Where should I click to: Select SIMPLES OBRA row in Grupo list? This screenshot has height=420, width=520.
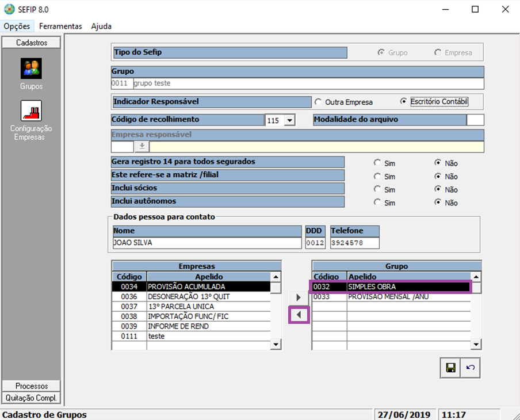point(391,287)
